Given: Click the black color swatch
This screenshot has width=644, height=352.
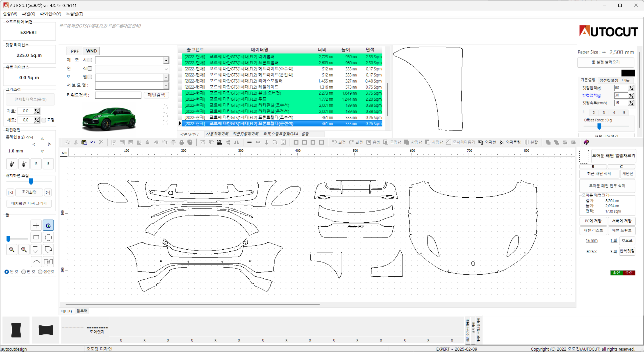Looking at the screenshot, I should tap(628, 73).
